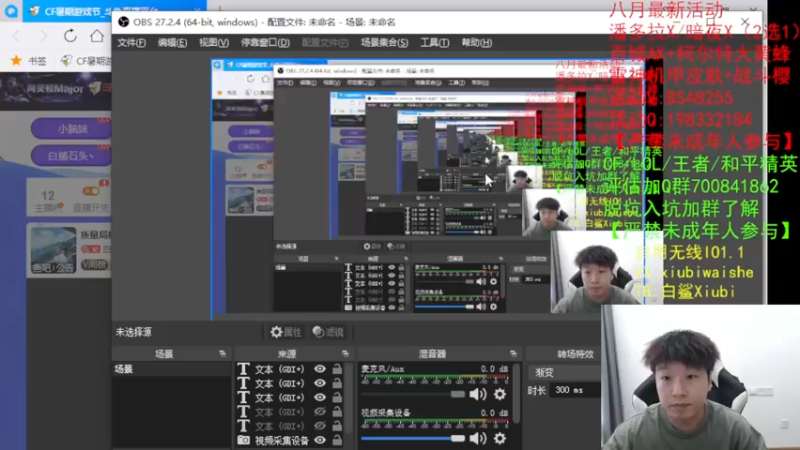Toggle the 直播开关 switch in browser
The image size is (800, 450).
point(91,191)
